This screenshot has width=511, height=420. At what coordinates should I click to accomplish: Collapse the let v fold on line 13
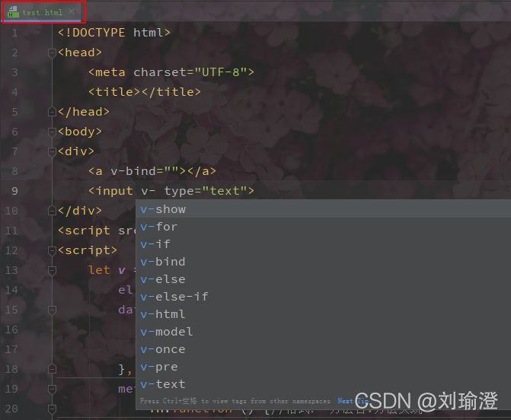(x=52, y=270)
